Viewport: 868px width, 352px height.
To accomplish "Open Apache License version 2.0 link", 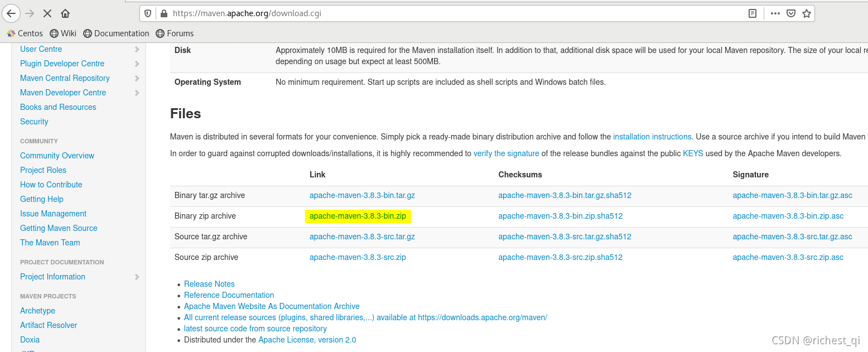I will click(307, 340).
